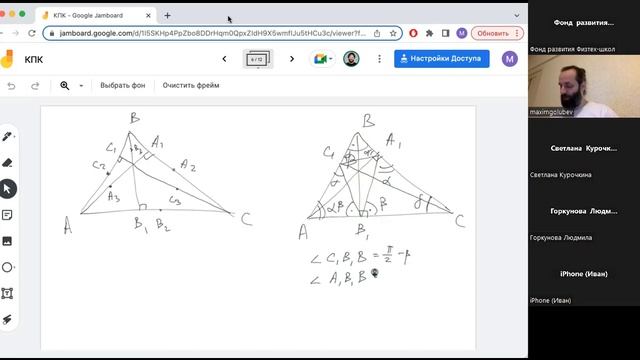Click the Обновить update button

pos(497,33)
